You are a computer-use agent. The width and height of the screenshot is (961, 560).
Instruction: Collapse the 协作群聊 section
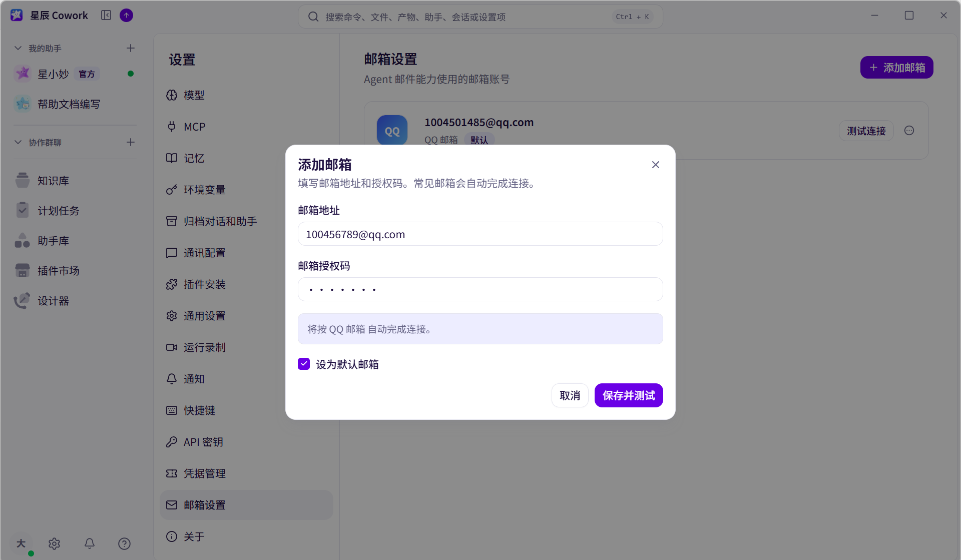coord(18,142)
